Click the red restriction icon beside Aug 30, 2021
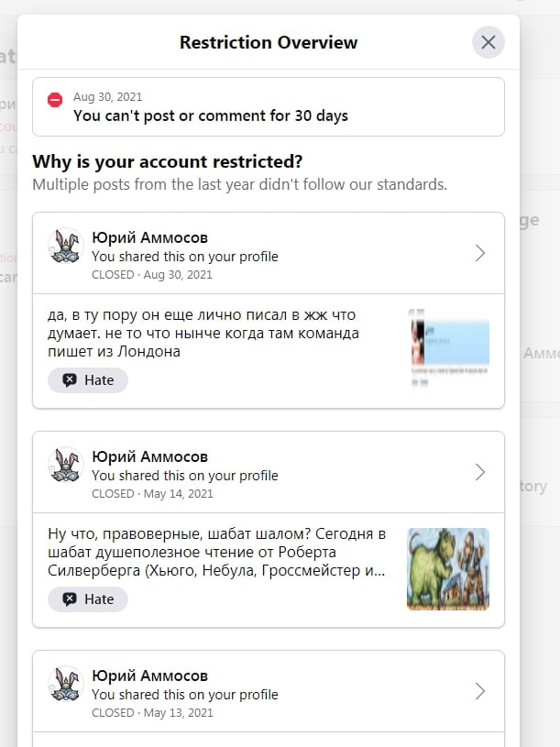This screenshot has width=560, height=747. tap(55, 100)
